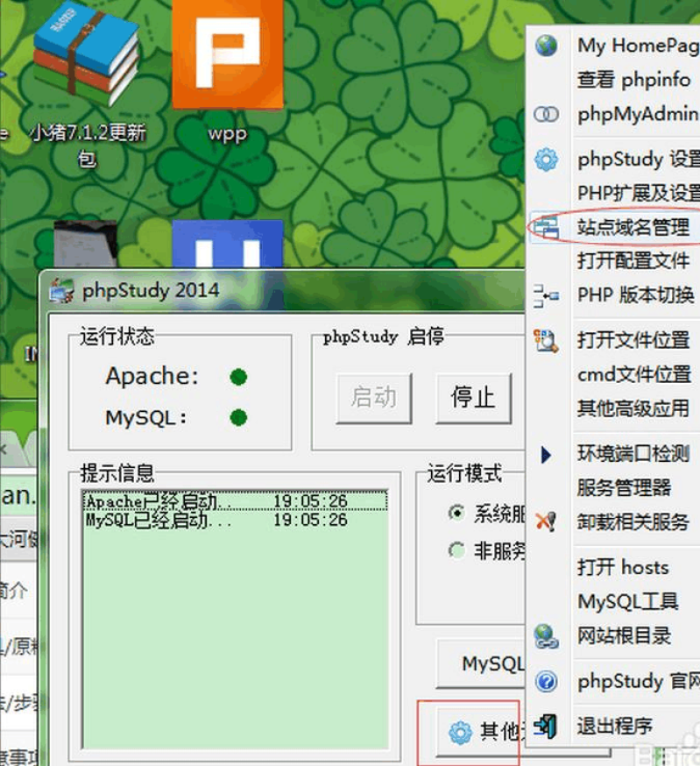This screenshot has width=700, height=766.
Task: Click the blue arrow beside 环境端口检测
Action: click(x=546, y=455)
